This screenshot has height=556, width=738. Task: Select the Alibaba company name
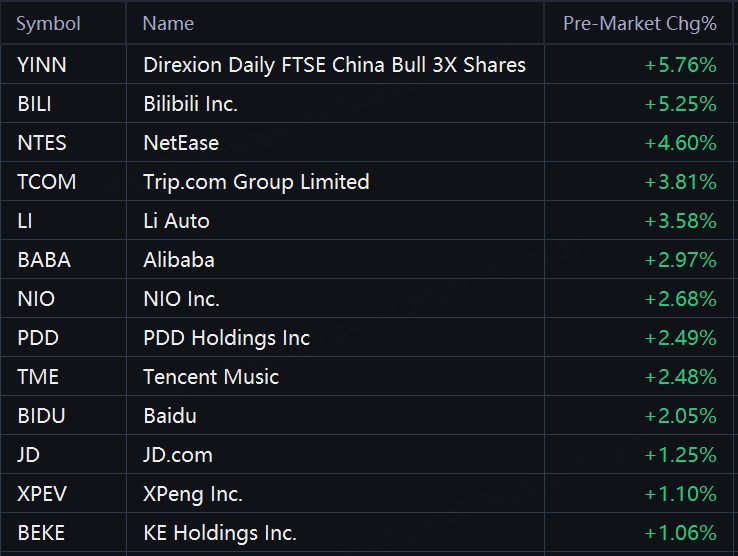(179, 260)
